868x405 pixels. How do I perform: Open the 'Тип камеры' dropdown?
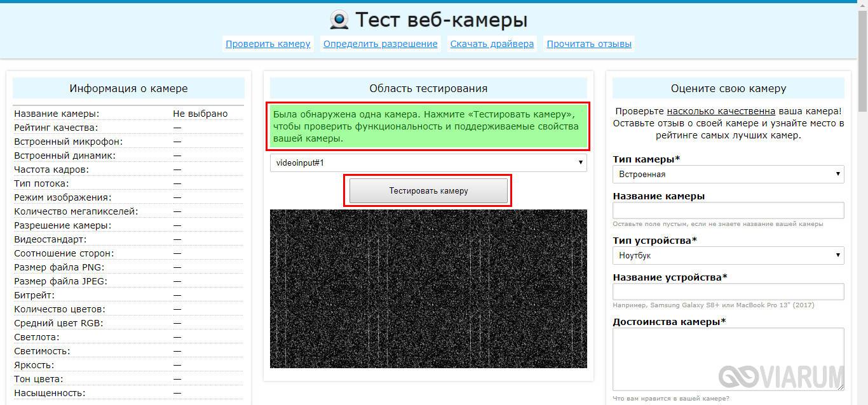tap(728, 174)
